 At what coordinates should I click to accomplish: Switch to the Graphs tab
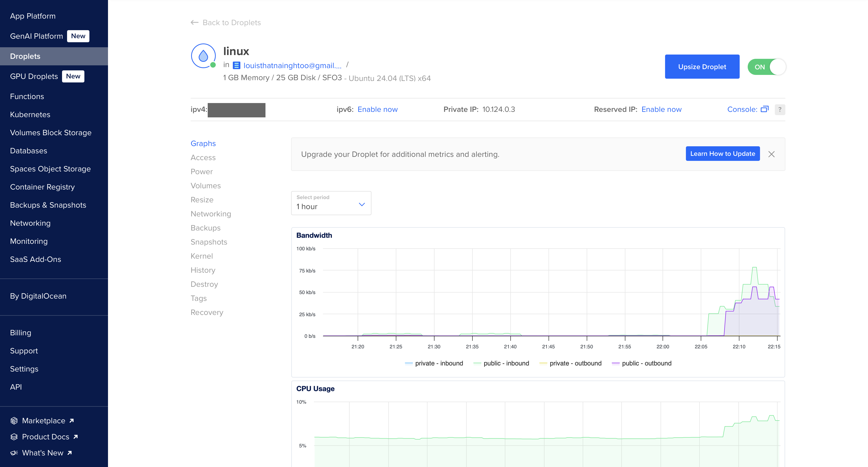tap(203, 143)
